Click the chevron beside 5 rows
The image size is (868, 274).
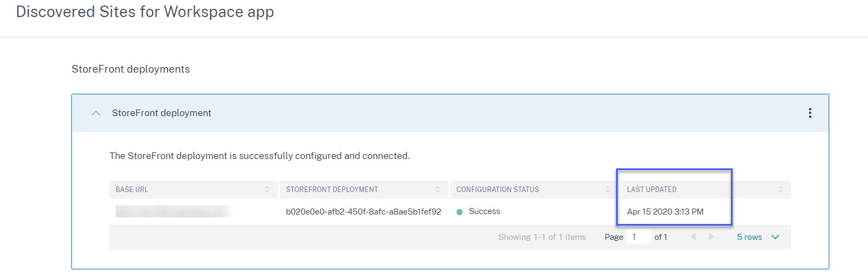click(776, 237)
